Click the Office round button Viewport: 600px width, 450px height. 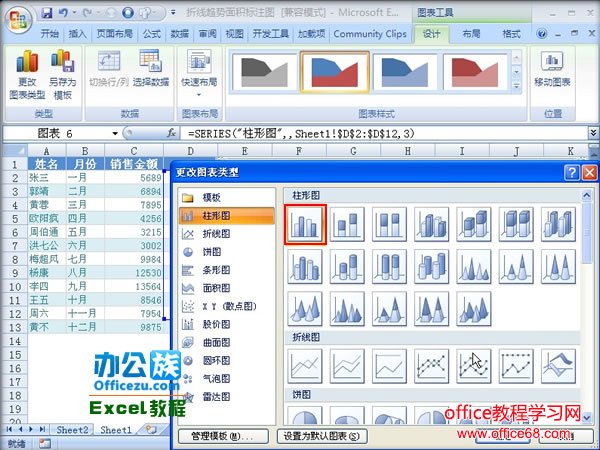[18, 19]
